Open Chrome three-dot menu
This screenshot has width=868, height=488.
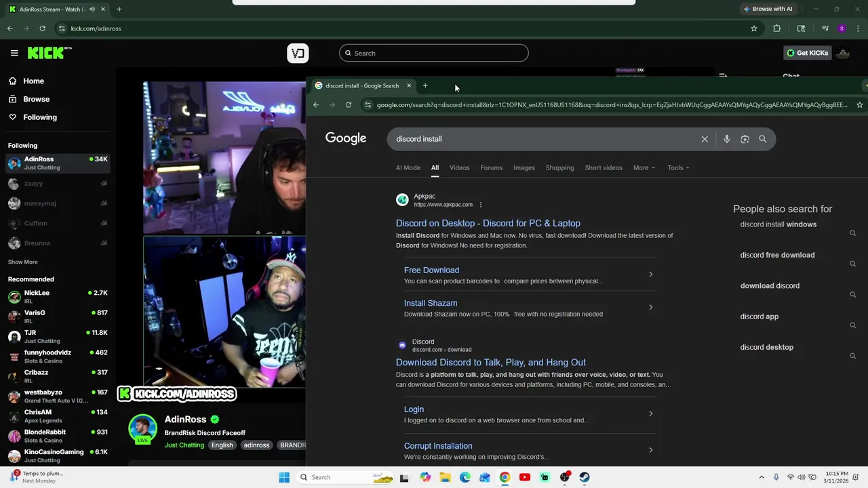tap(858, 28)
